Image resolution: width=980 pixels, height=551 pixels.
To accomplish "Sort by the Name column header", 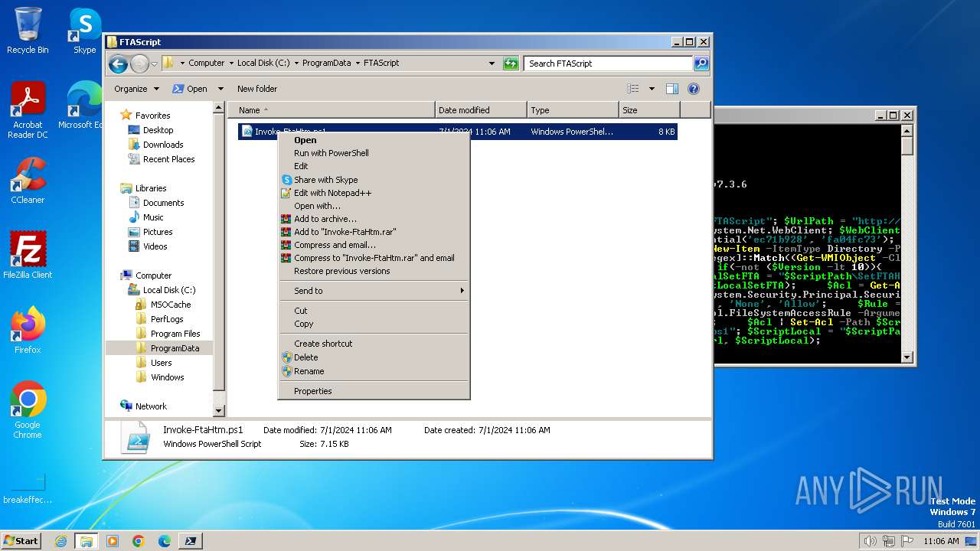I will (x=332, y=110).
